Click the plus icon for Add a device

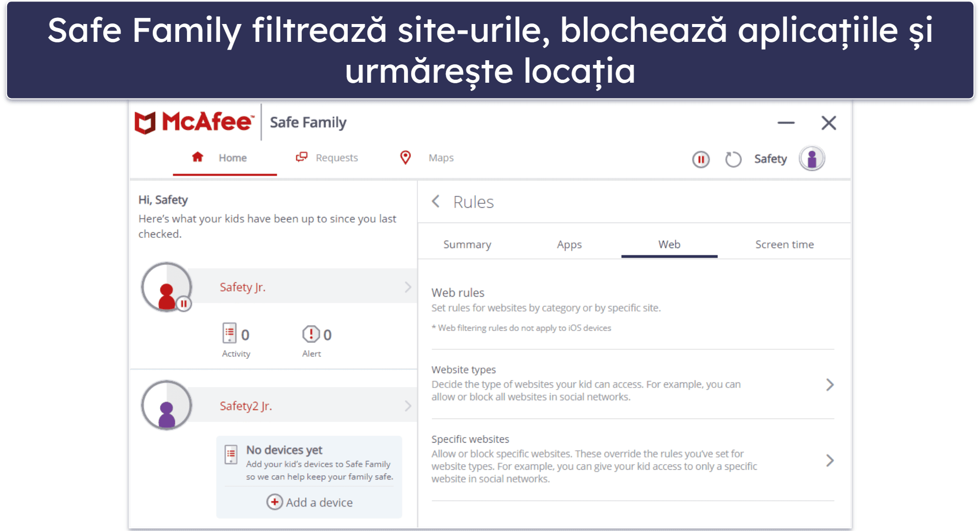click(x=274, y=502)
